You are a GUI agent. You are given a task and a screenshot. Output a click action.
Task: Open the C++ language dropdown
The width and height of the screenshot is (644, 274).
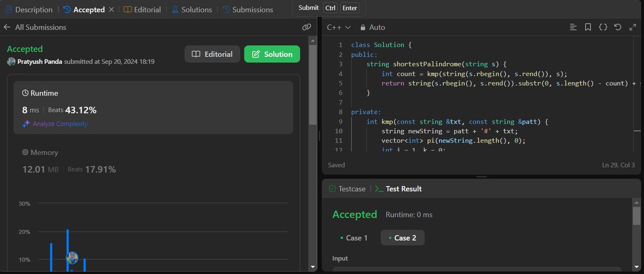(339, 27)
